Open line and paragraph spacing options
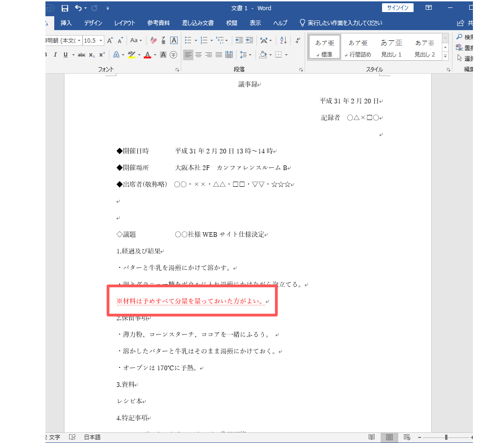Screen dimensions: 504x443 point(246,55)
